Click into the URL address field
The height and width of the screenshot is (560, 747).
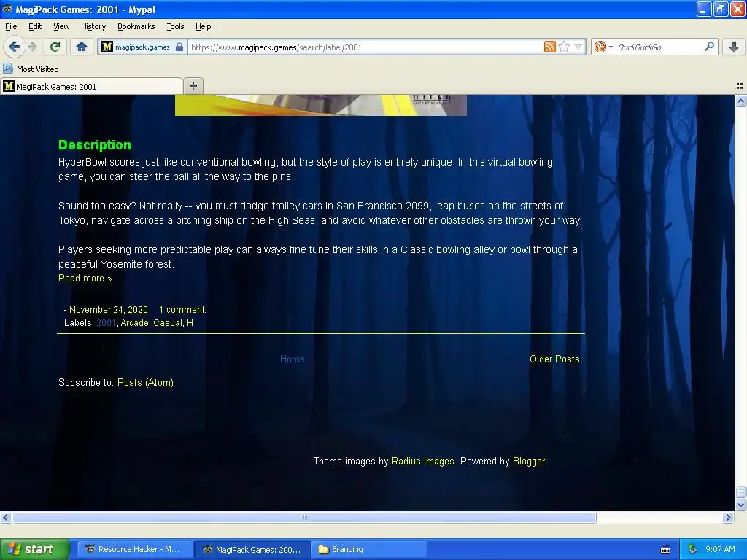(365, 47)
